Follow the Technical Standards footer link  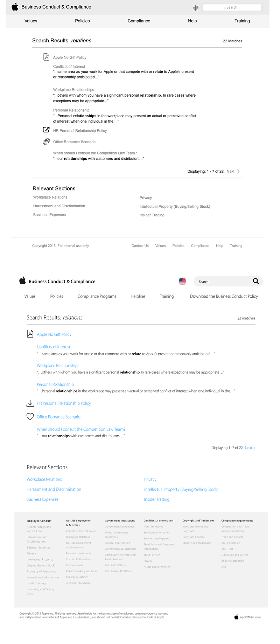pos(78,583)
